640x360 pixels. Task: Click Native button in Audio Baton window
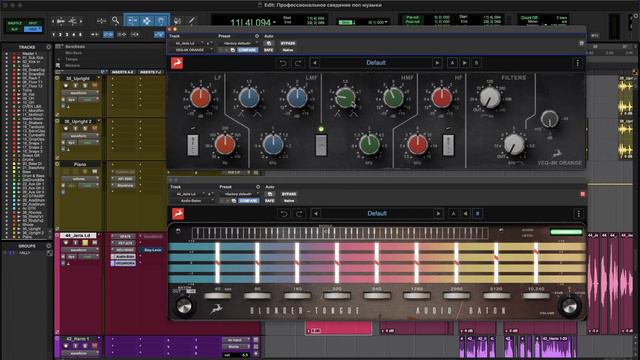click(289, 201)
